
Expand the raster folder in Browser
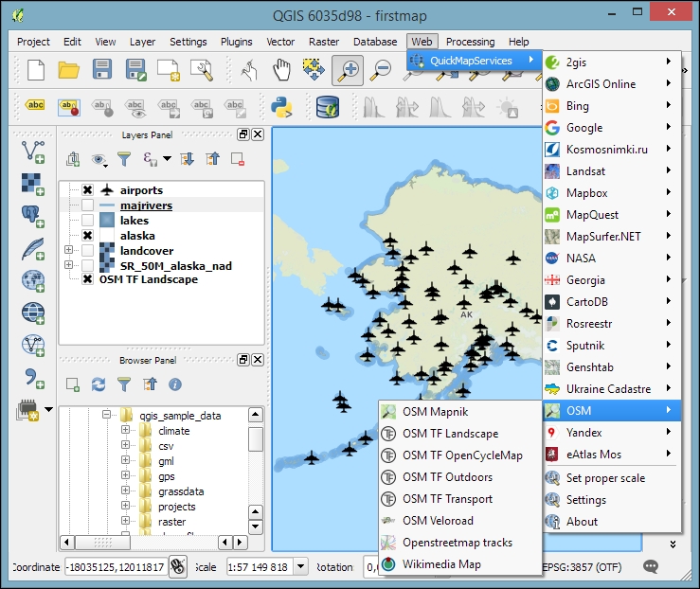click(125, 522)
